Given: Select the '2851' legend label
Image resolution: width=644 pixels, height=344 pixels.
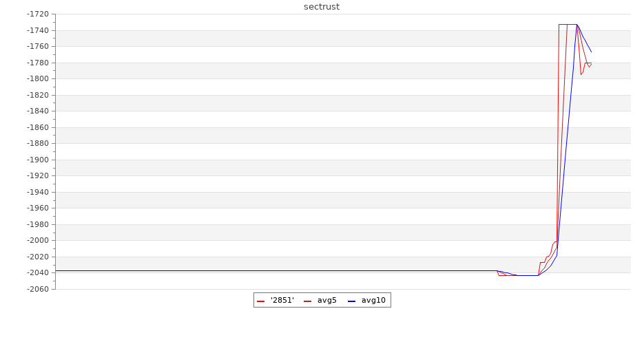Looking at the screenshot, I should click(282, 300).
